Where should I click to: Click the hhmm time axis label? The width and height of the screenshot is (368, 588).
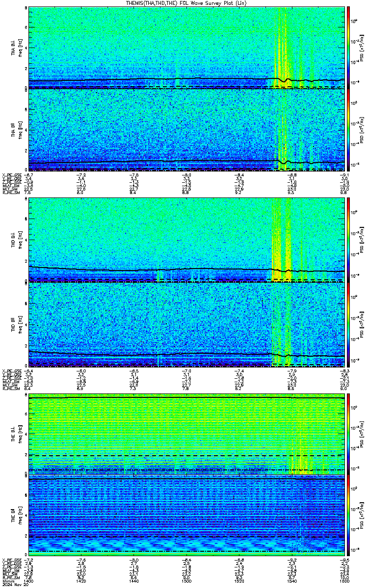click(7, 581)
